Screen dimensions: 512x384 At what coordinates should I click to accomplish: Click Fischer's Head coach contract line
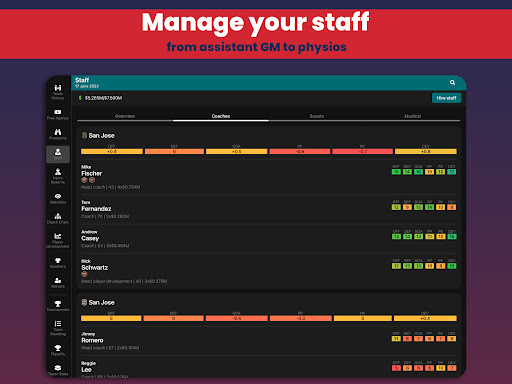point(111,187)
